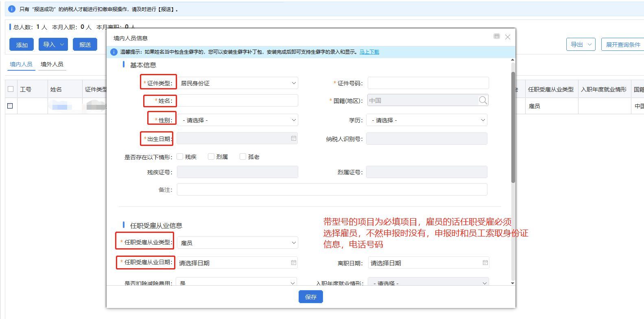Switch to the 境外人员 tab
The image size is (644, 319).
point(52,64)
